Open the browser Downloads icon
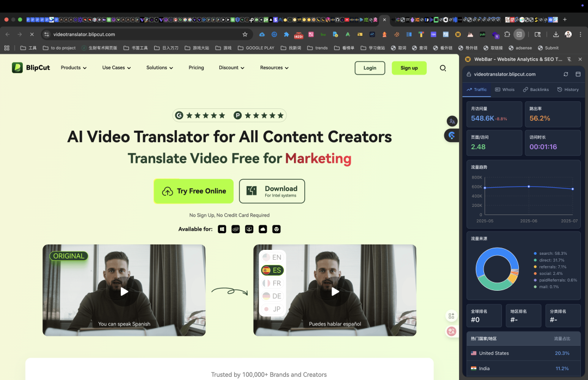Screen dimensions: 588x380 (x=556, y=34)
